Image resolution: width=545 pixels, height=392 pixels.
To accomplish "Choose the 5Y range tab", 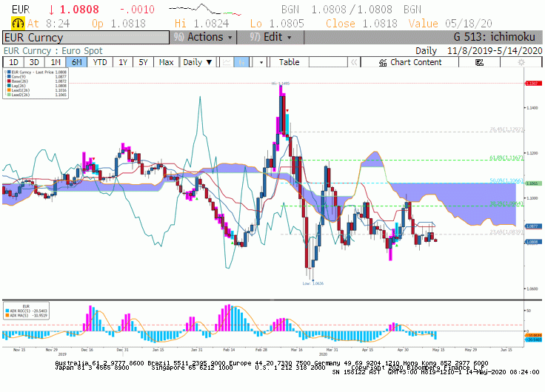I will click(x=143, y=62).
